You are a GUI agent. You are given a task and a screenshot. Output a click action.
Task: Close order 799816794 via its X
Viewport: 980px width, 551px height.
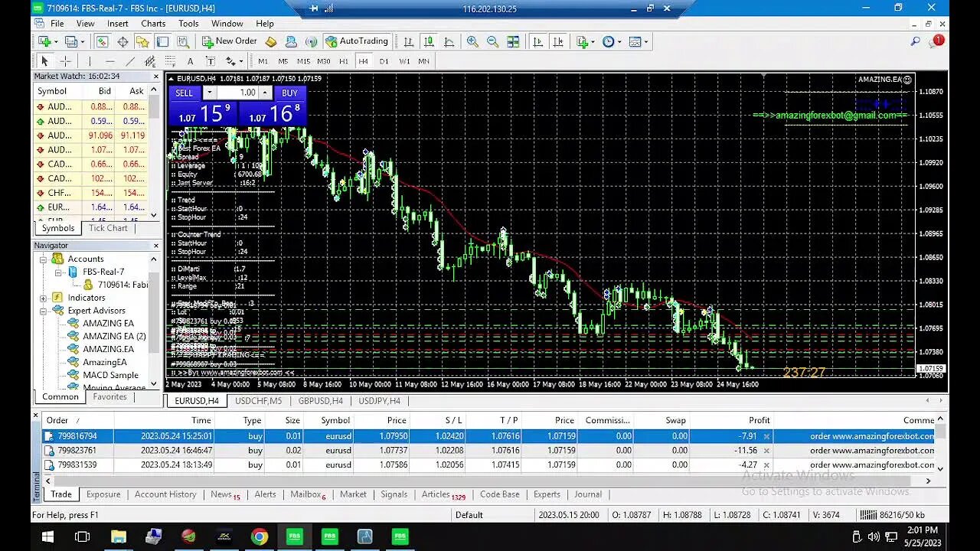coord(766,436)
